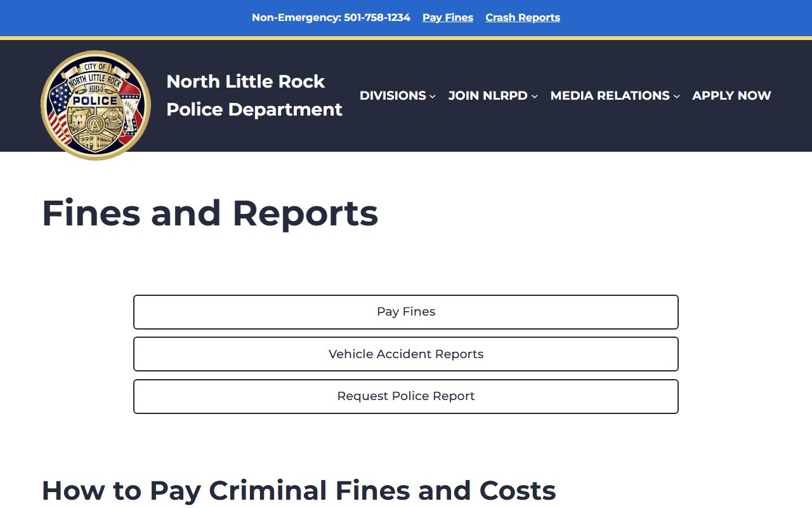The image size is (812, 508).
Task: Open the JOIN NLRPD menu
Action: coord(488,96)
